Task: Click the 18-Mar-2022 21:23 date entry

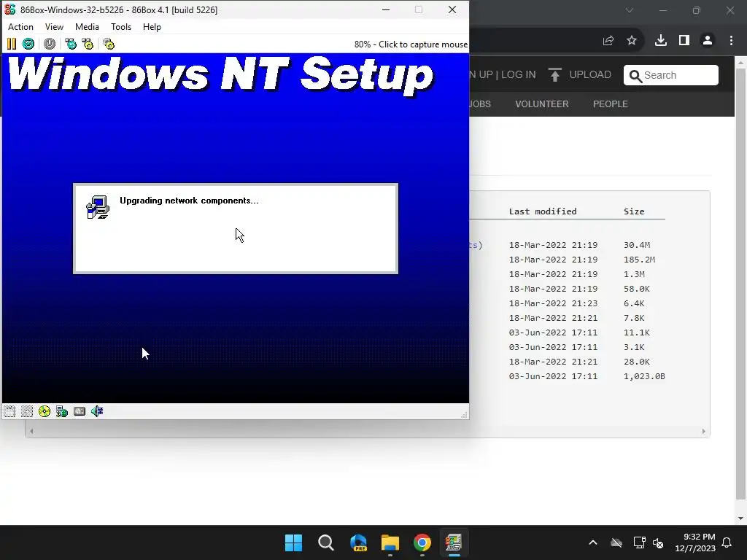Action: (x=553, y=303)
